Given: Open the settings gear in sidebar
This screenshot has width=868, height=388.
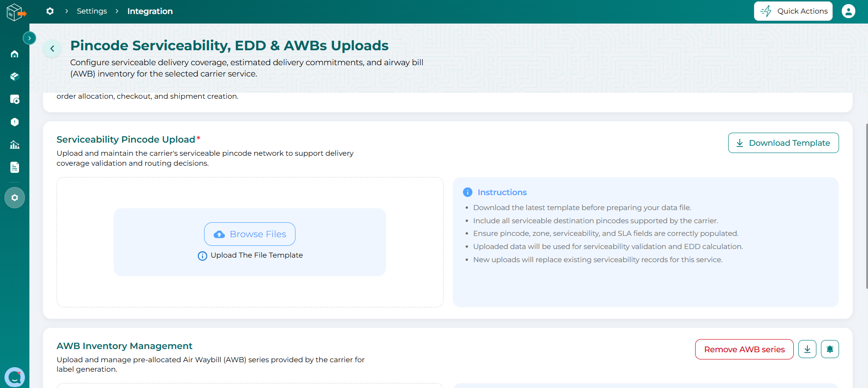Looking at the screenshot, I should pyautogui.click(x=14, y=198).
